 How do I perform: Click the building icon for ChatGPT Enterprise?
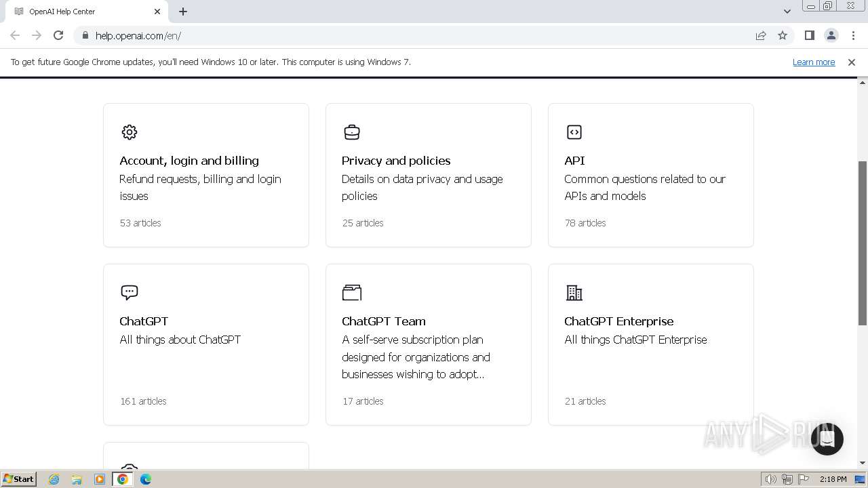[574, 293]
